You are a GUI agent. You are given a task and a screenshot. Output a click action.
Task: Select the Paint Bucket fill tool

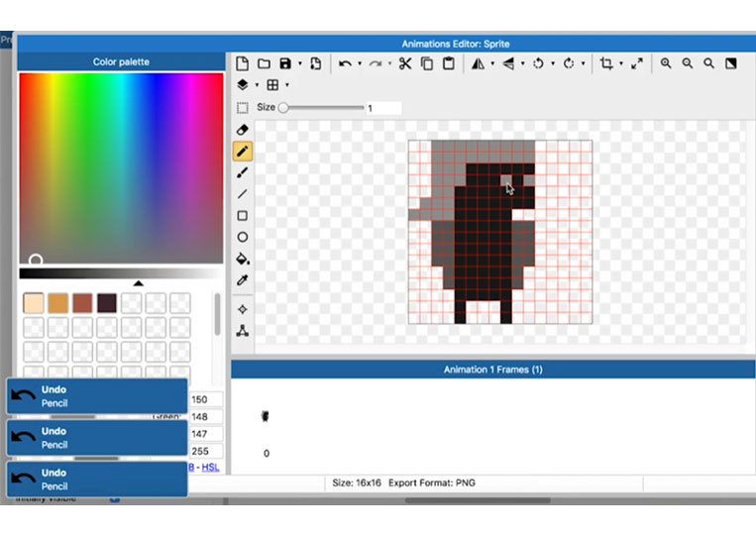[x=243, y=259]
